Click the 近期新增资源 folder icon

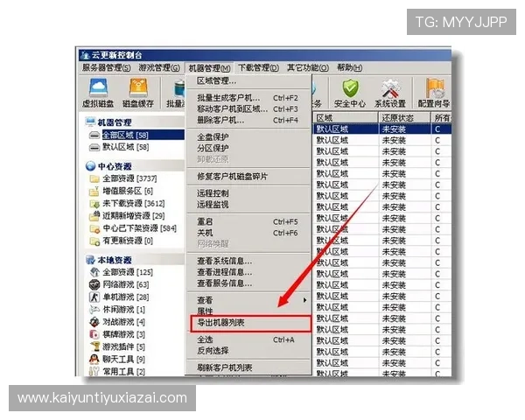coord(94,216)
